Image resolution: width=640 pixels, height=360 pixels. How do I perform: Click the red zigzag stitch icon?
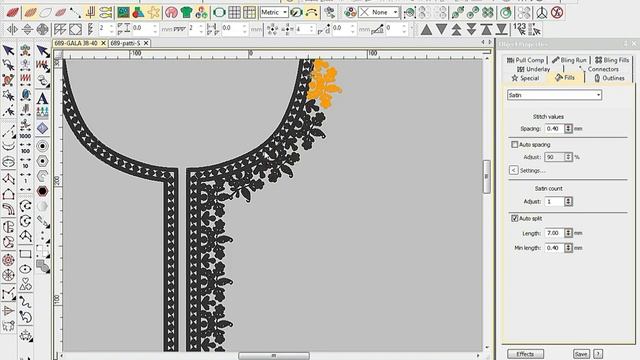click(x=25, y=78)
